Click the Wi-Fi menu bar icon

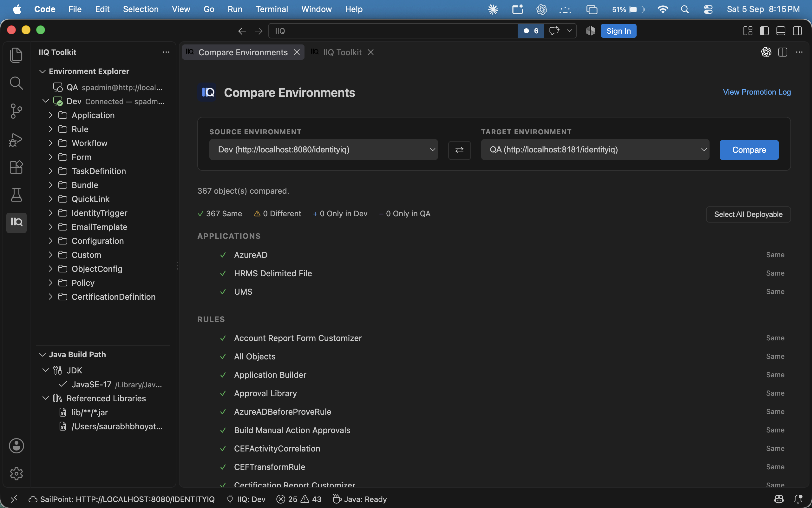pos(663,9)
